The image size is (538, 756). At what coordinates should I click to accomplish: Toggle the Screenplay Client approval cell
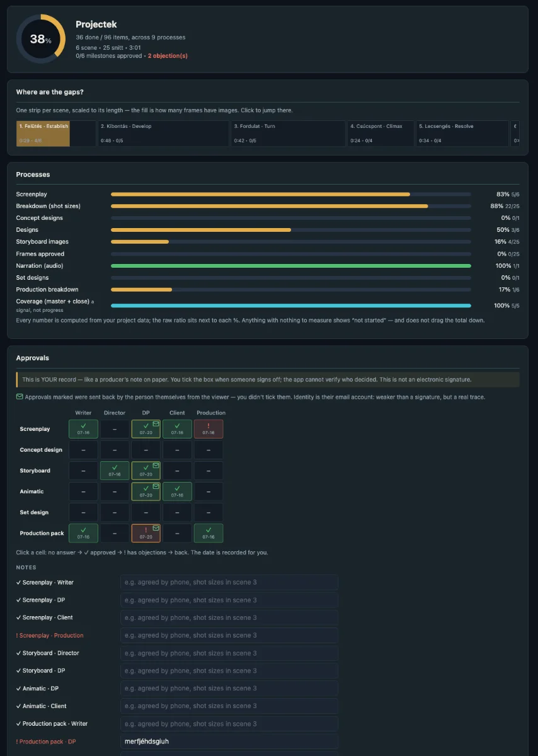pyautogui.click(x=177, y=429)
